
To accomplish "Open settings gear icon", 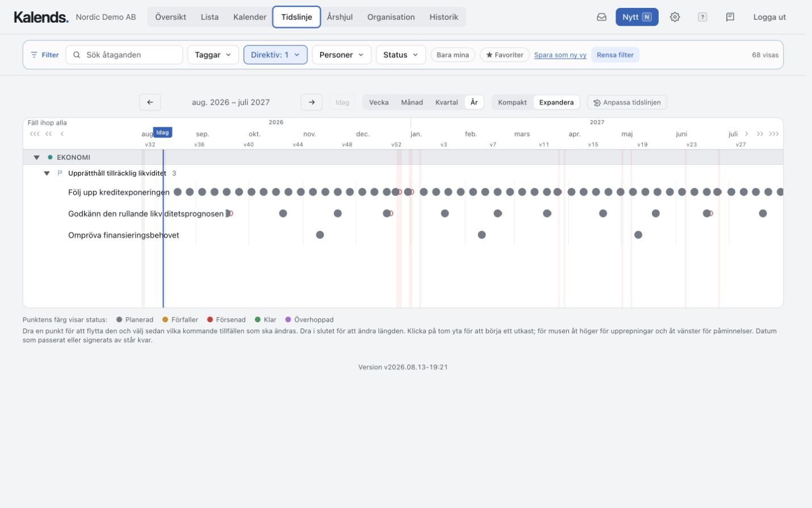I will click(675, 17).
